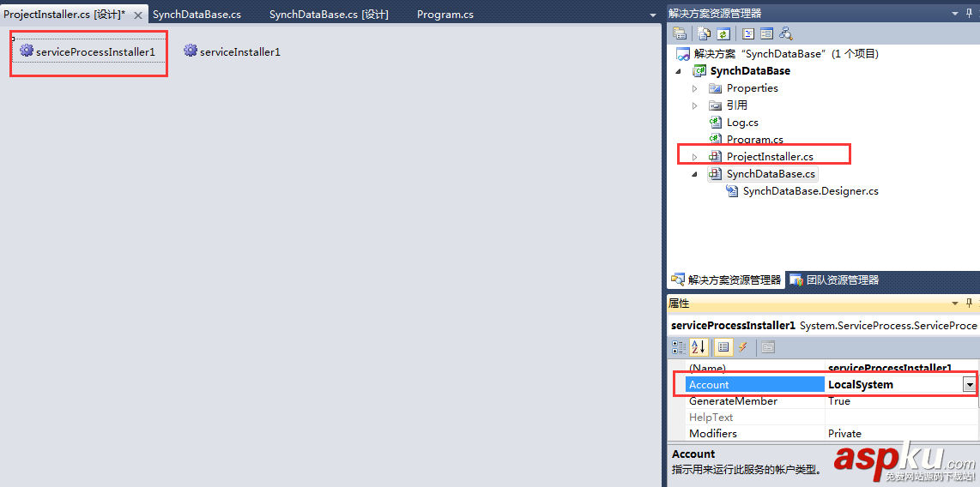Click Properties toolbar icon in Solution Explorer

tap(680, 33)
